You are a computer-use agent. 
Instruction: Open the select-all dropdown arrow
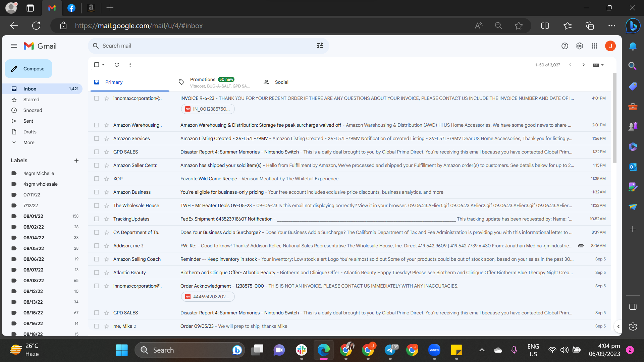click(103, 65)
